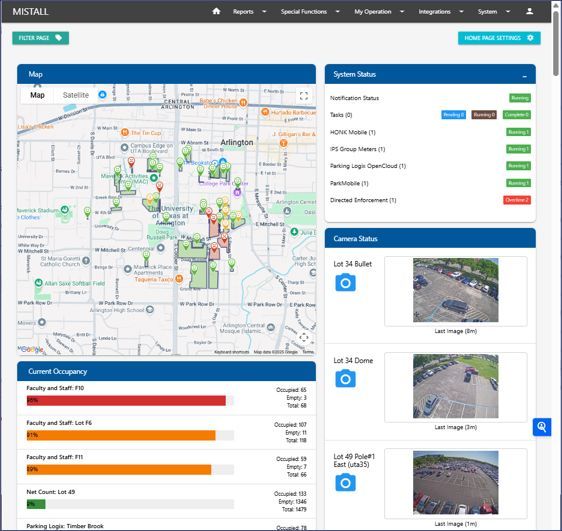Open the Special Functions dropdown

(310, 11)
